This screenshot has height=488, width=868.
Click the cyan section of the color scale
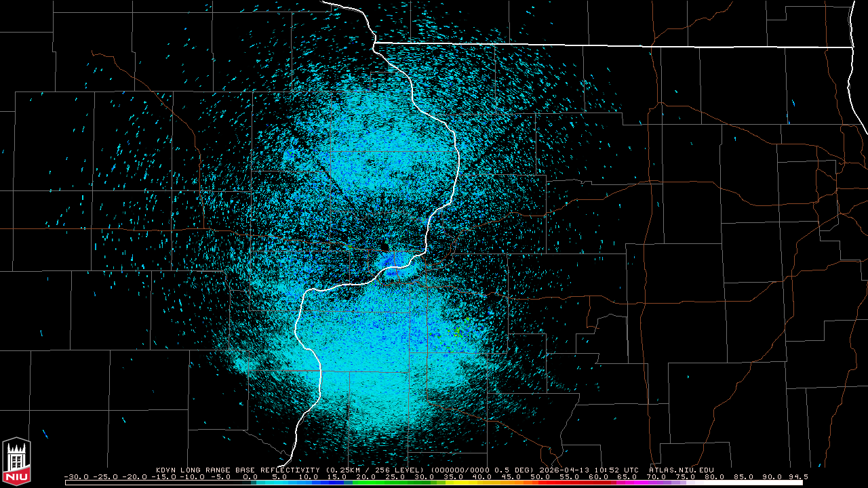285,483
